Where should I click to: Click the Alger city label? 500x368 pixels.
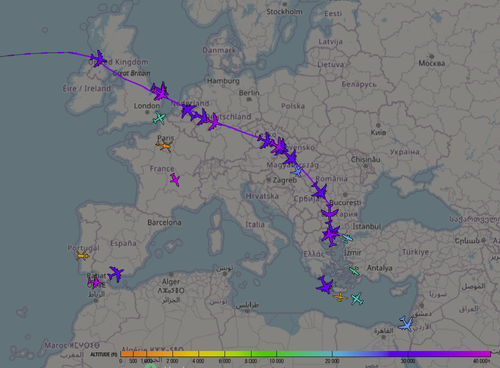tap(171, 282)
